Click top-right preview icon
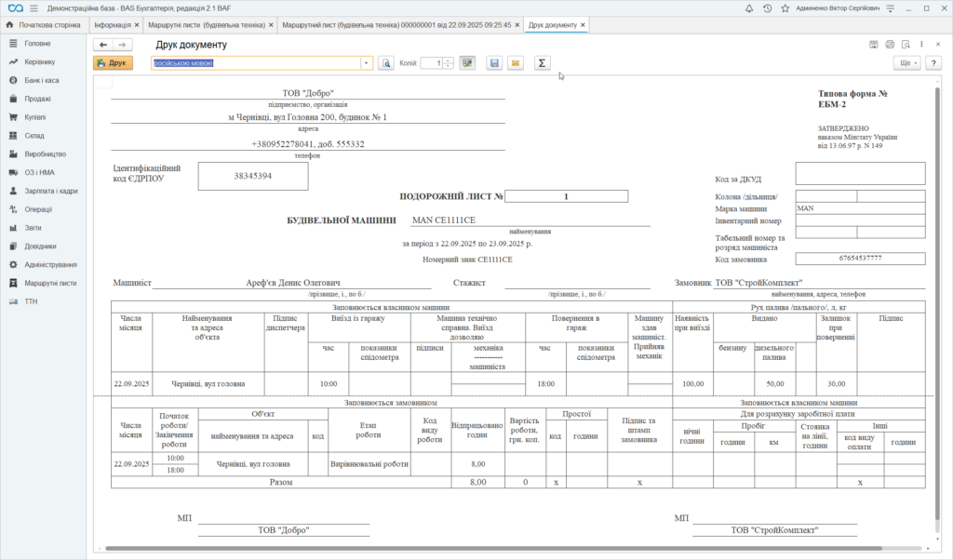The image size is (953, 560). (x=906, y=45)
